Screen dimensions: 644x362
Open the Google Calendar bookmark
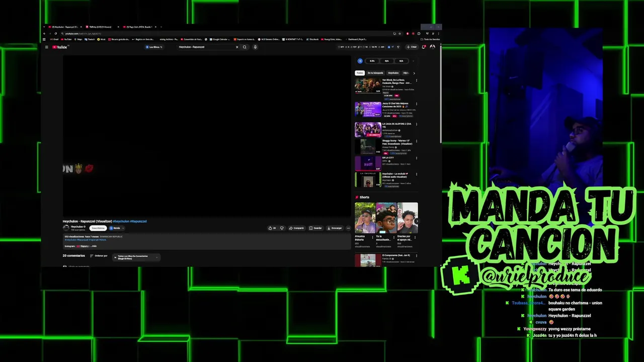pyautogui.click(x=219, y=39)
